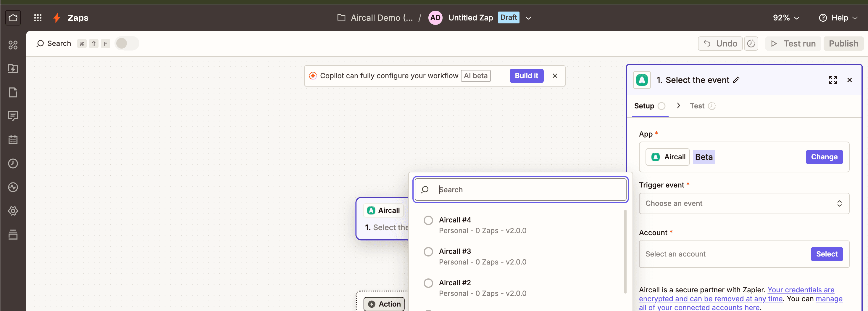868x311 pixels.
Task: Click the settings gear icon in sidebar
Action: point(13,211)
